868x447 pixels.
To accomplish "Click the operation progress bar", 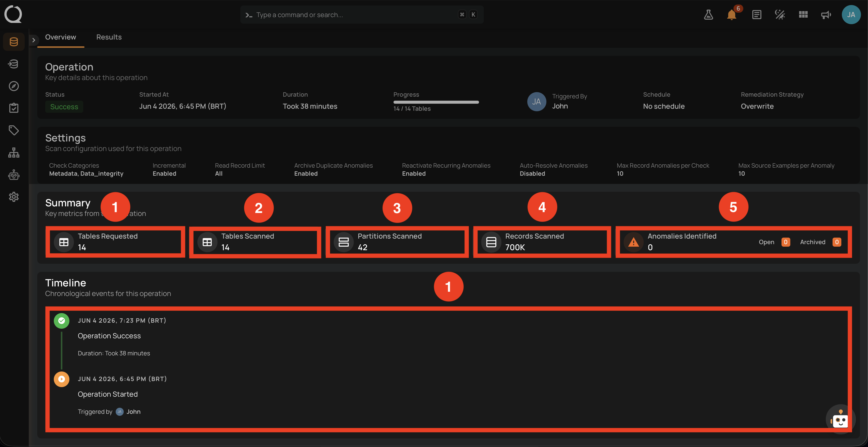I will tap(436, 102).
